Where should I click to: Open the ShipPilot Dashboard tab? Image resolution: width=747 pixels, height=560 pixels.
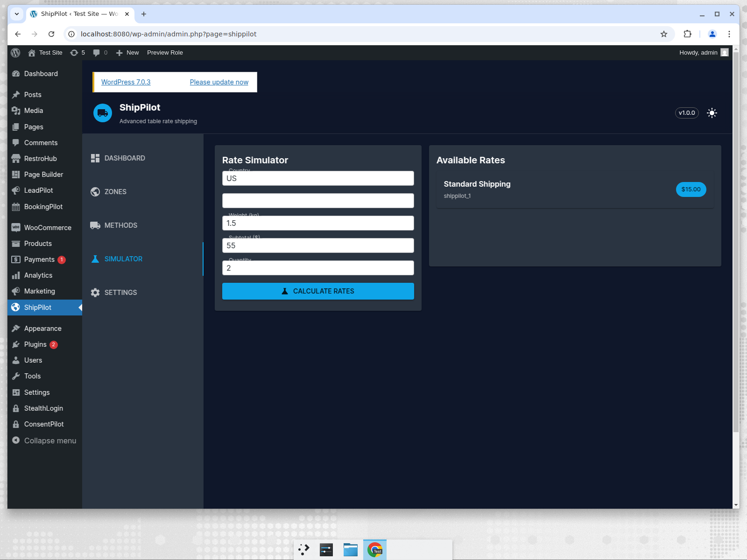(x=142, y=158)
